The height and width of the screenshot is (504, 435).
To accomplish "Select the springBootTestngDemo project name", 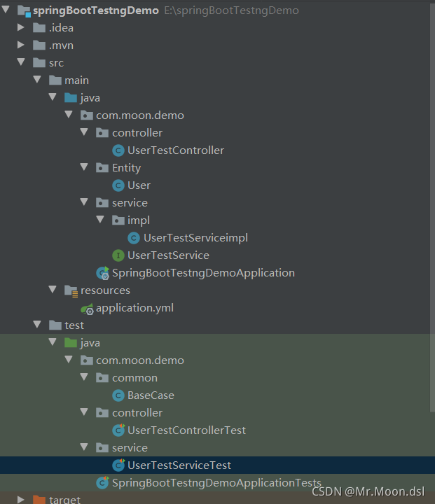I will click(x=96, y=10).
